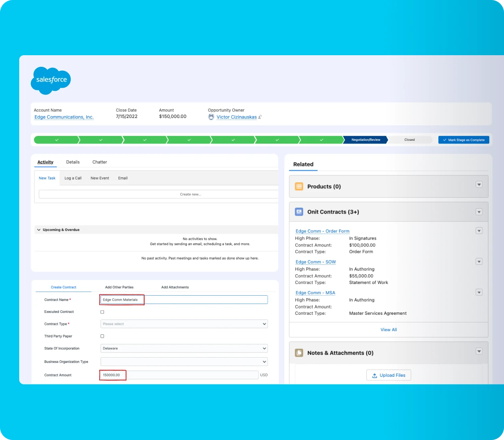Click the In Signatures phase text
The width and height of the screenshot is (504, 440).
363,238
